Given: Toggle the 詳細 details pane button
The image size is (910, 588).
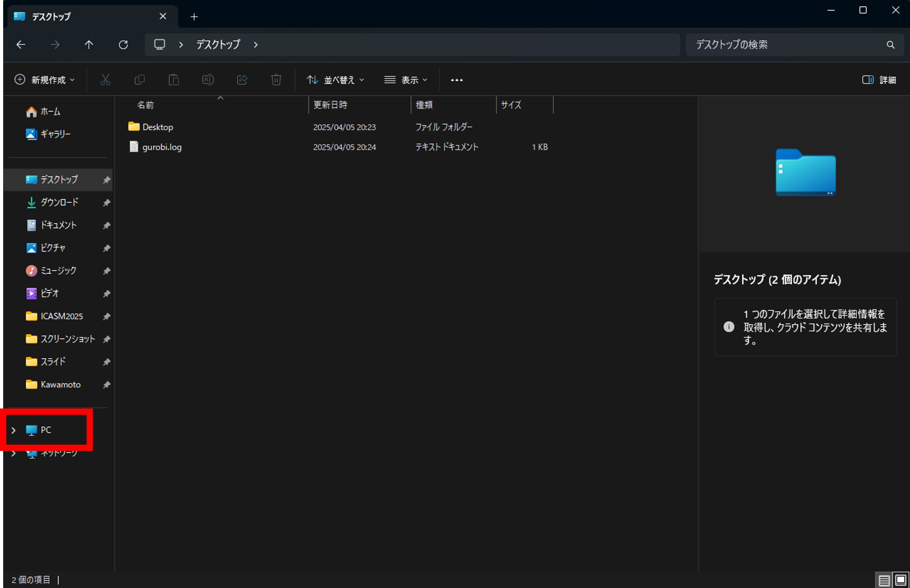Looking at the screenshot, I should pyautogui.click(x=879, y=80).
